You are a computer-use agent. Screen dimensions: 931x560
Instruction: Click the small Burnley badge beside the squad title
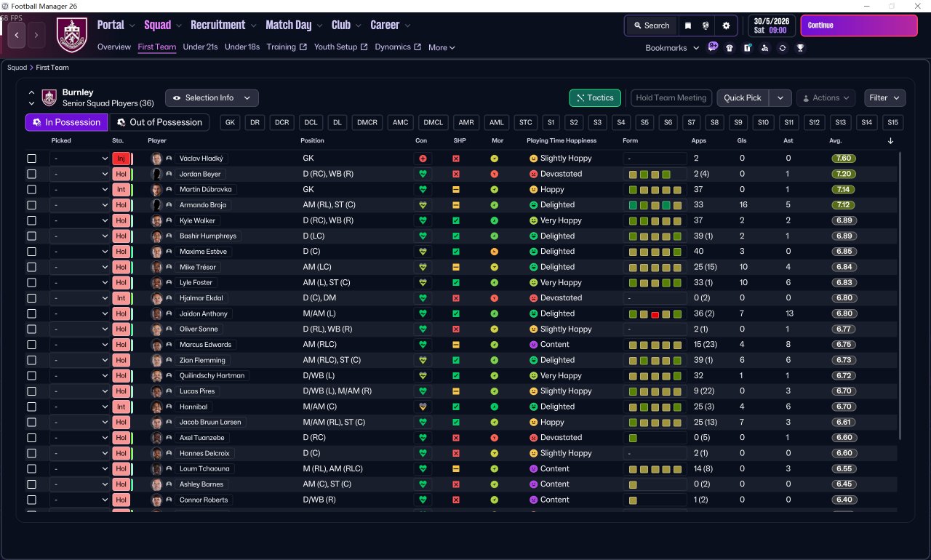[49, 97]
